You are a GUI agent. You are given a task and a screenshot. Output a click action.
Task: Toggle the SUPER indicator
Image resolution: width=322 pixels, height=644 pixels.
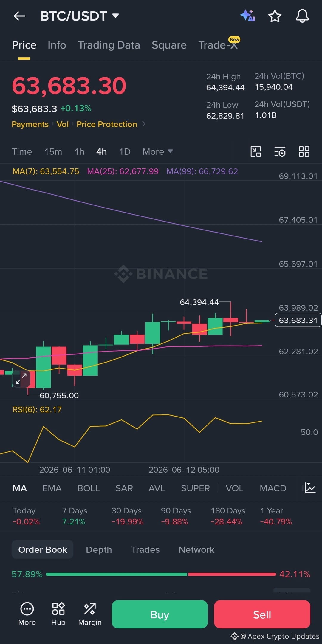195,488
